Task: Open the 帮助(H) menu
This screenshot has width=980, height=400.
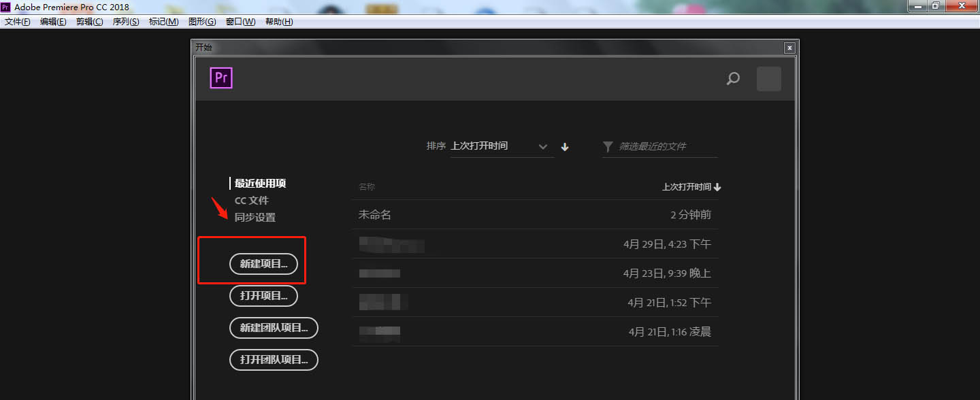Action: tap(279, 22)
